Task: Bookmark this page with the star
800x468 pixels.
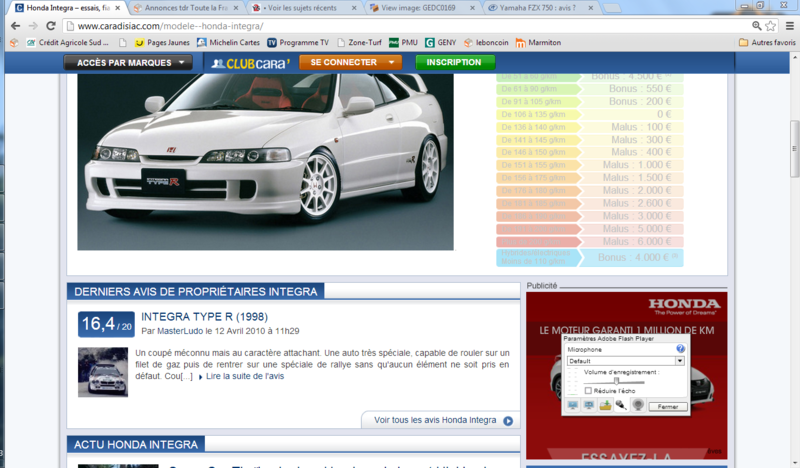Action: [770, 26]
